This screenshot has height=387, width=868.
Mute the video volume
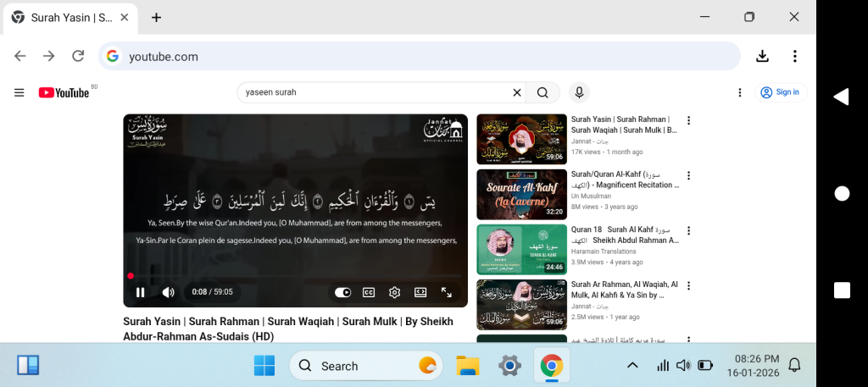(168, 292)
